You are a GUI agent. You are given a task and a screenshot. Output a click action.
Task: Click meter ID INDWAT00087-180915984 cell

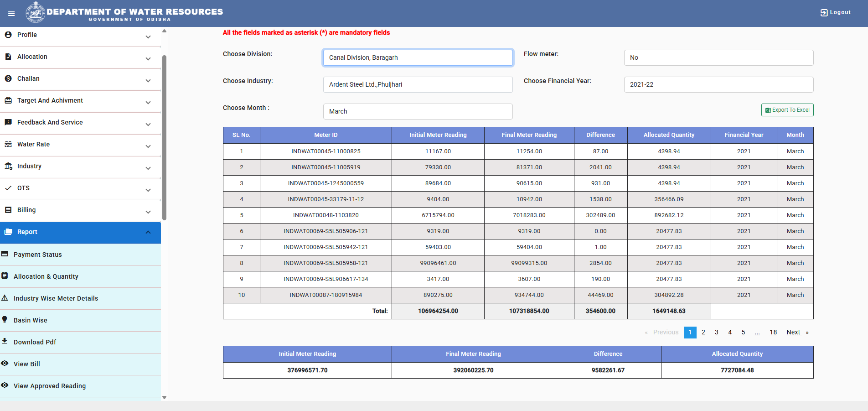[326, 295]
